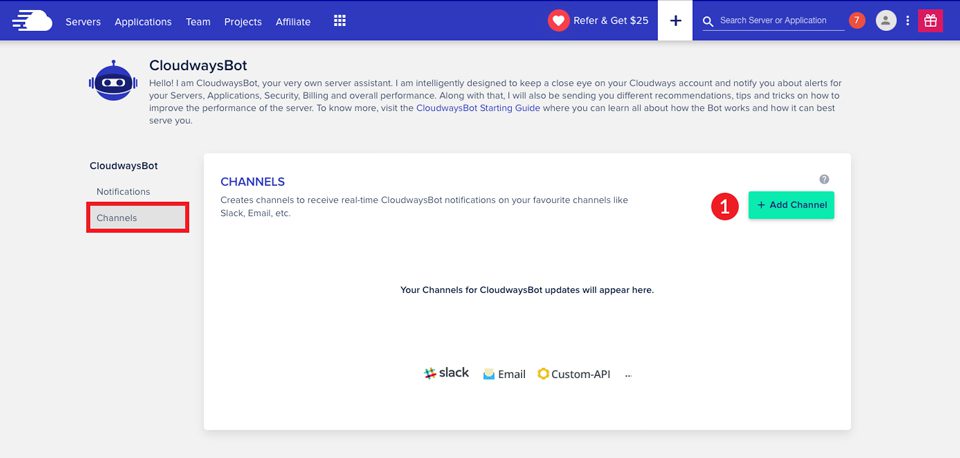Click the search magnifier icon
The width and height of the screenshot is (960, 458).
(708, 21)
